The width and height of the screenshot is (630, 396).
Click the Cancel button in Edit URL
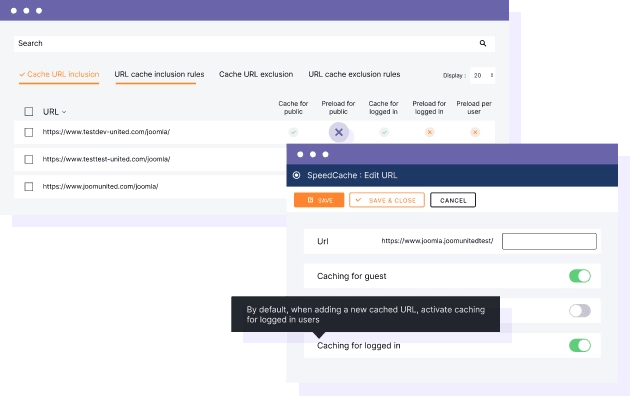(453, 200)
